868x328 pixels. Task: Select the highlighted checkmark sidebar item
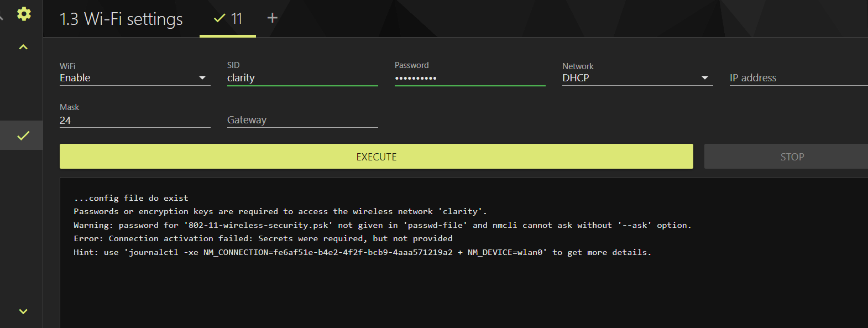(23, 136)
